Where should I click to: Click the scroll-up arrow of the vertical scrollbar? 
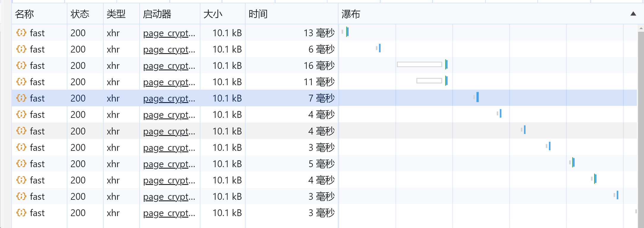point(641,29)
